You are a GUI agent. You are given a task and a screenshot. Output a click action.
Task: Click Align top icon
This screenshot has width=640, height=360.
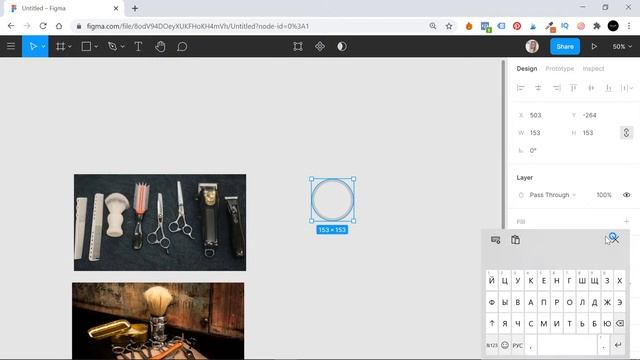pyautogui.click(x=573, y=88)
